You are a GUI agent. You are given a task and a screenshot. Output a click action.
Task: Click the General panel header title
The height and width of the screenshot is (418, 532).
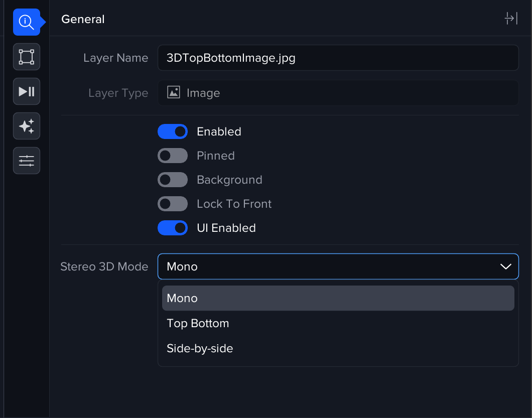(83, 19)
